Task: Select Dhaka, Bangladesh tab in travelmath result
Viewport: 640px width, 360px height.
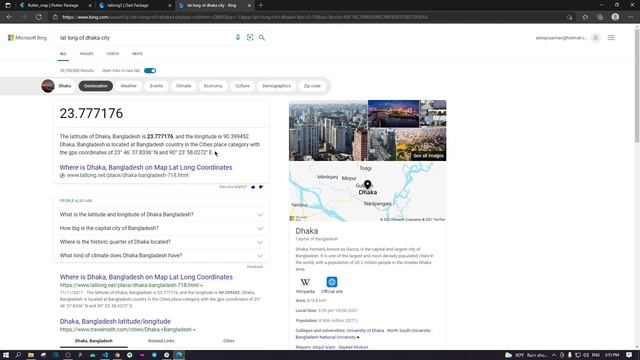Action: 93,341
